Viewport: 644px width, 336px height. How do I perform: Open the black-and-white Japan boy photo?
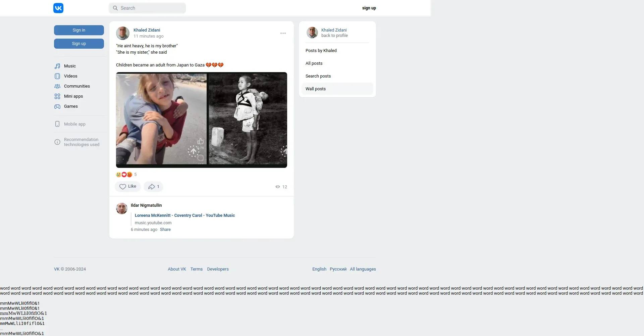tap(248, 119)
